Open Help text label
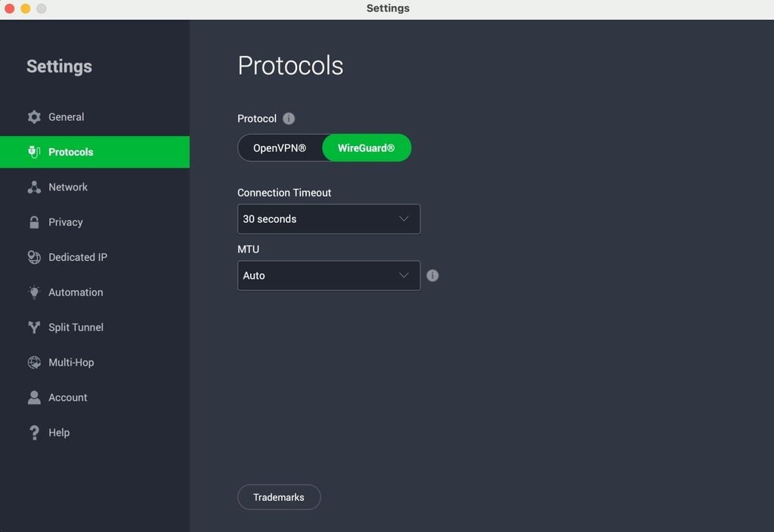The image size is (774, 532). (59, 432)
